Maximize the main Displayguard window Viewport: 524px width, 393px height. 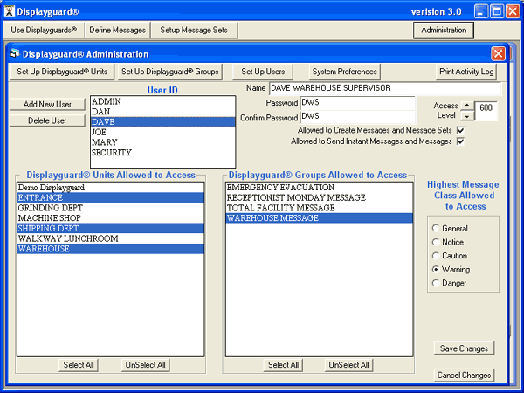(497, 11)
